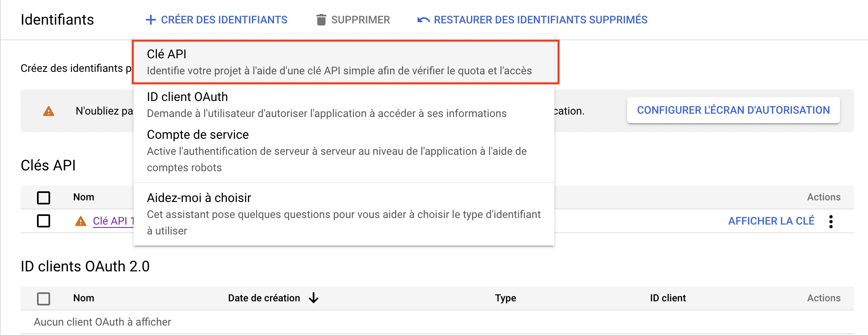Image resolution: width=868 pixels, height=335 pixels.
Task: Open the Créer des identifiants dropdown
Action: tap(217, 20)
